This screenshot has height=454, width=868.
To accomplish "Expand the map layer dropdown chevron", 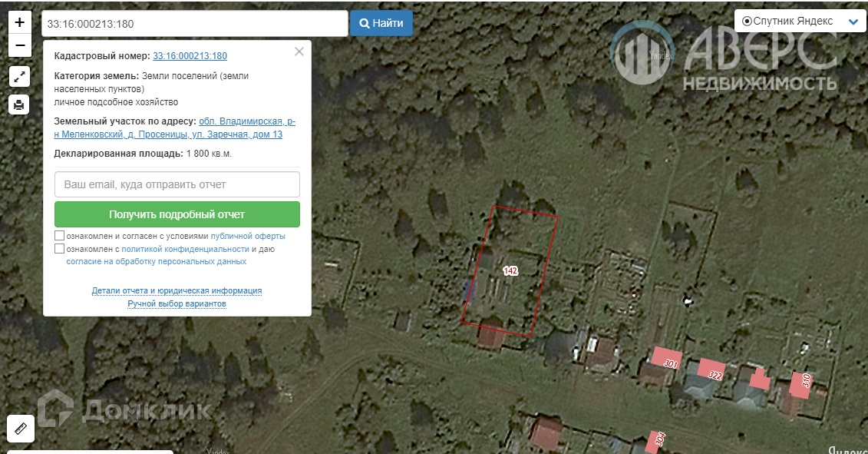I will pyautogui.click(x=853, y=22).
